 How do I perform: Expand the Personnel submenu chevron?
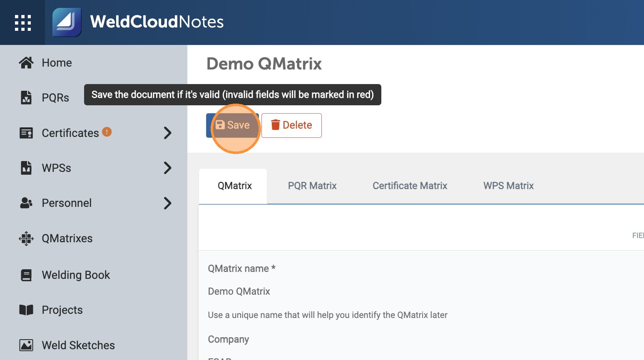(167, 203)
